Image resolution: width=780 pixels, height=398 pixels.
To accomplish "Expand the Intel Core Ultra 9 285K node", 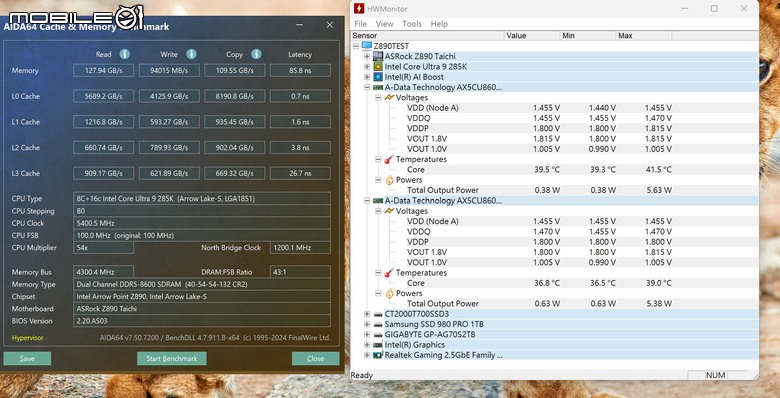I will point(367,67).
